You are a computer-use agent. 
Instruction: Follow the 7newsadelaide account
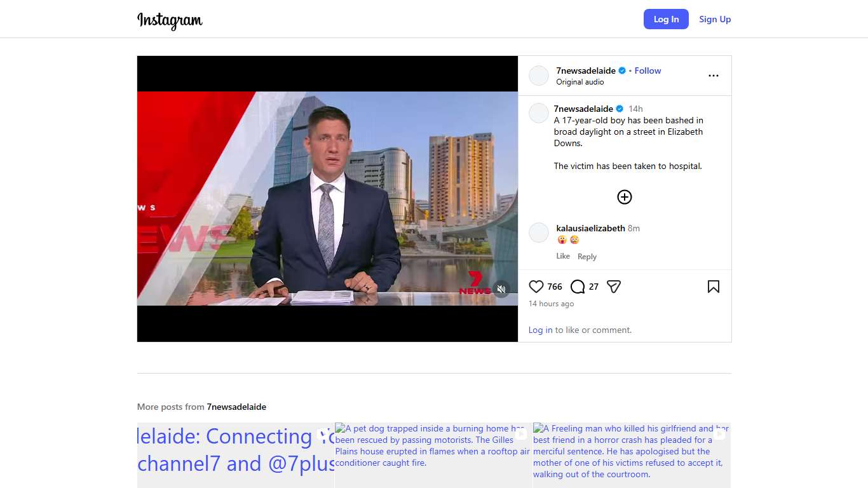coord(648,71)
